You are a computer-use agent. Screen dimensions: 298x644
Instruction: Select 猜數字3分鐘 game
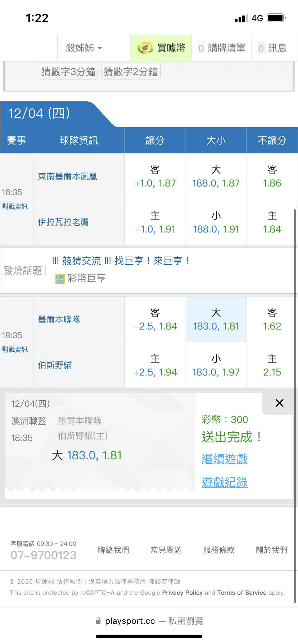point(68,72)
